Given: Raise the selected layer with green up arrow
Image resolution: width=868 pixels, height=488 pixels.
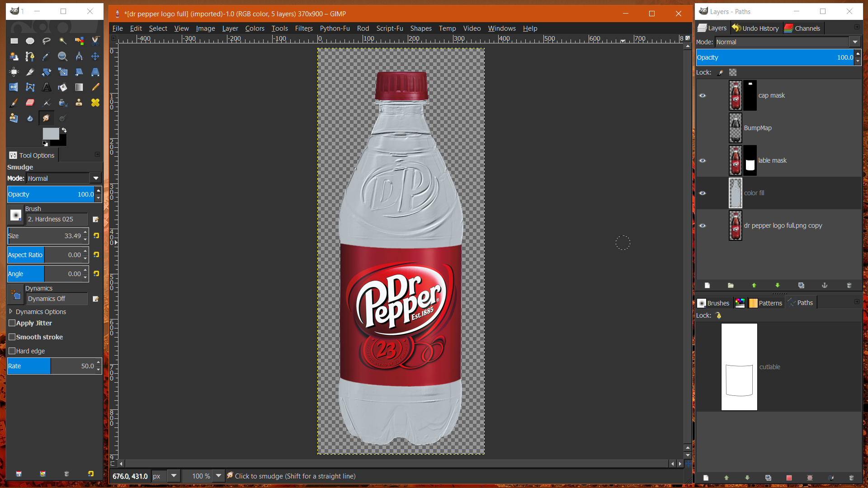Looking at the screenshot, I should click(x=754, y=285).
